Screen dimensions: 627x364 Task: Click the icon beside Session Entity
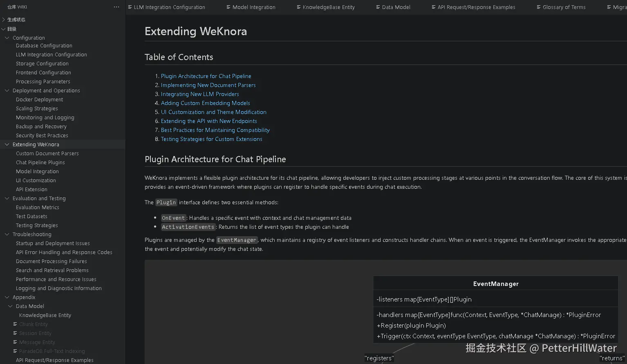(15, 333)
